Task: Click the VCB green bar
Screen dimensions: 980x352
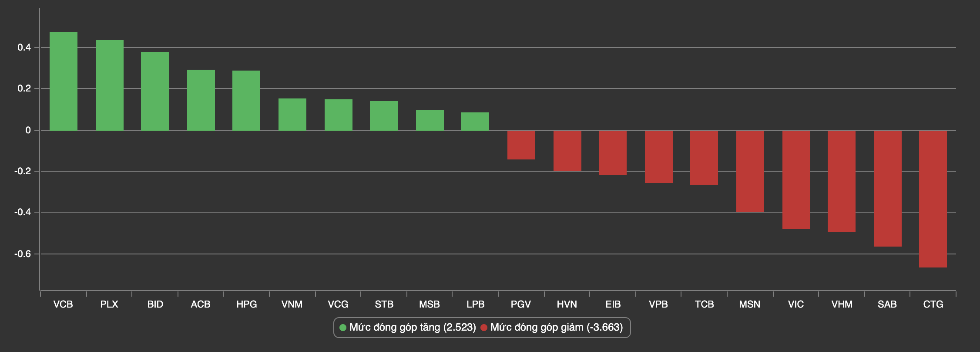Action: [x=64, y=81]
